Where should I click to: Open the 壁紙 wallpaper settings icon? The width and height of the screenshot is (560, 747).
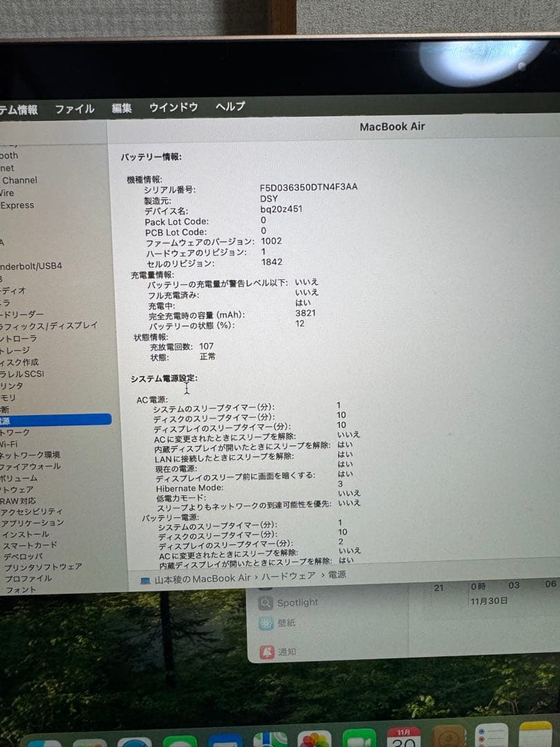(265, 623)
